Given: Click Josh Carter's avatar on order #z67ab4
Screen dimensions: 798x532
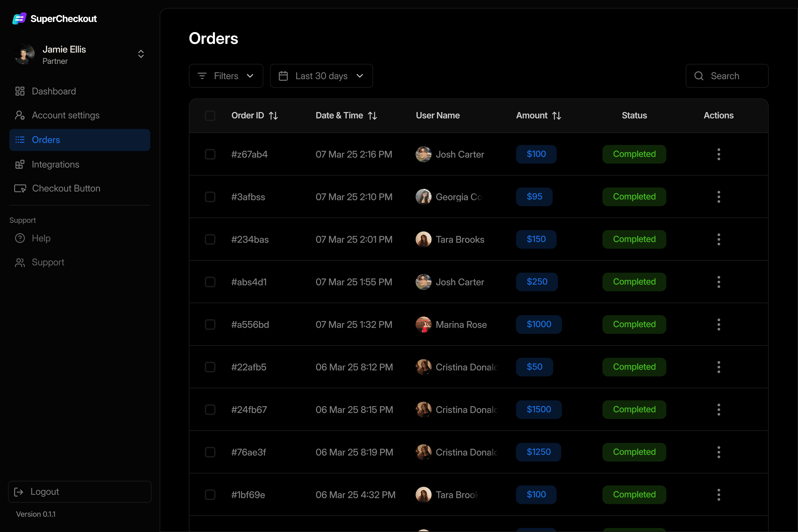Looking at the screenshot, I should (x=423, y=154).
